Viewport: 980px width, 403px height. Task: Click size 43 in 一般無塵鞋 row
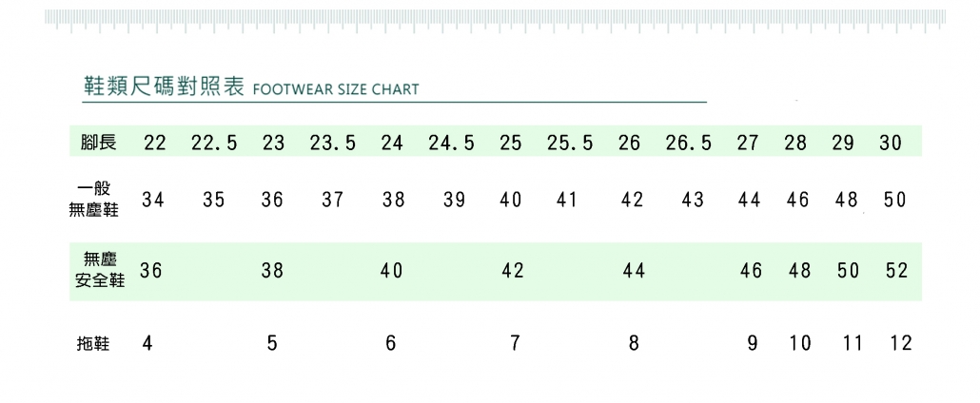[694, 201]
